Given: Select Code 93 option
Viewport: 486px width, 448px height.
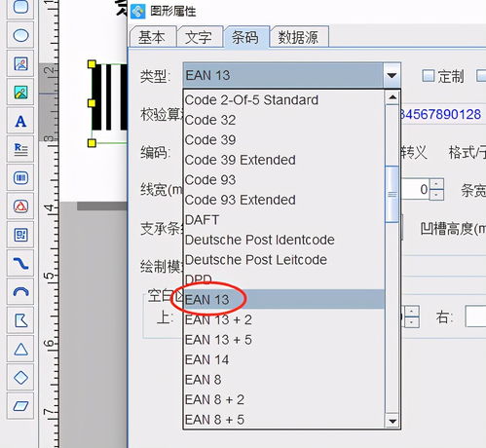Looking at the screenshot, I should tap(284, 180).
